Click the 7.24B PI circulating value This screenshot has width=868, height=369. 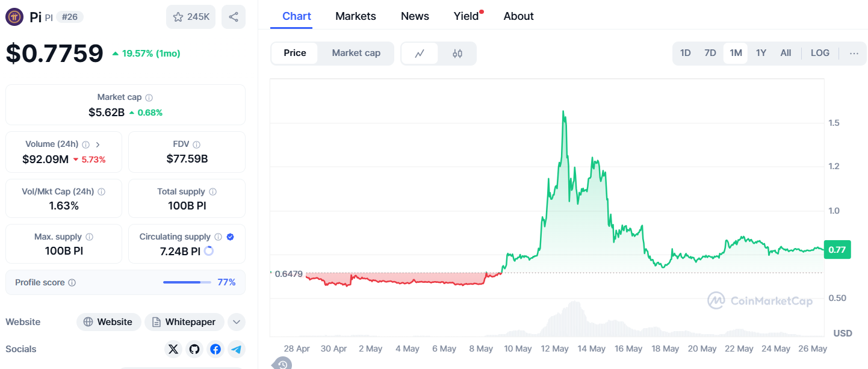(180, 252)
